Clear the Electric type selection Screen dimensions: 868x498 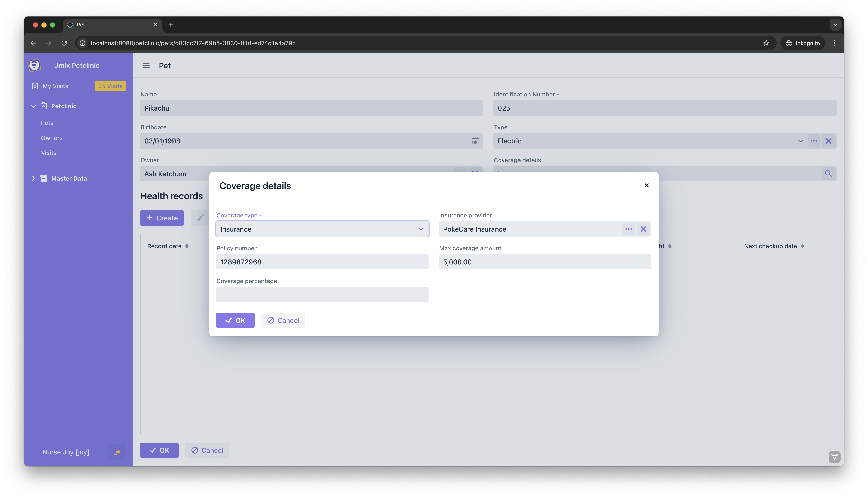point(829,141)
